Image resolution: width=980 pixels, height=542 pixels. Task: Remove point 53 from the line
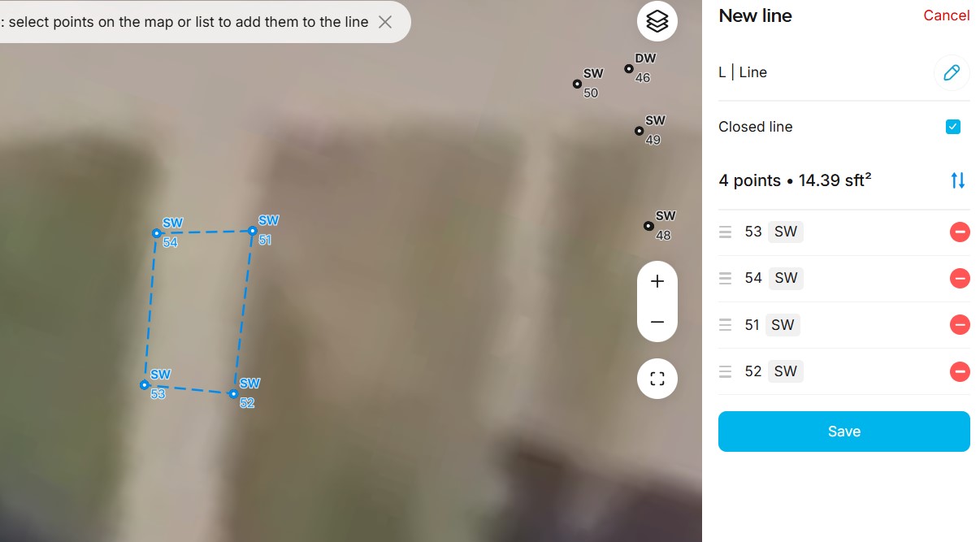tap(960, 232)
